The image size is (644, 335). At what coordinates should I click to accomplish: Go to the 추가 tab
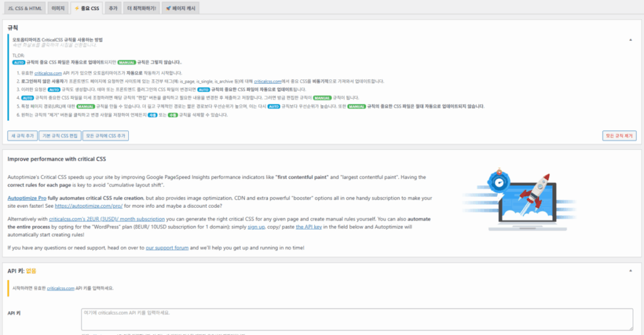(113, 8)
